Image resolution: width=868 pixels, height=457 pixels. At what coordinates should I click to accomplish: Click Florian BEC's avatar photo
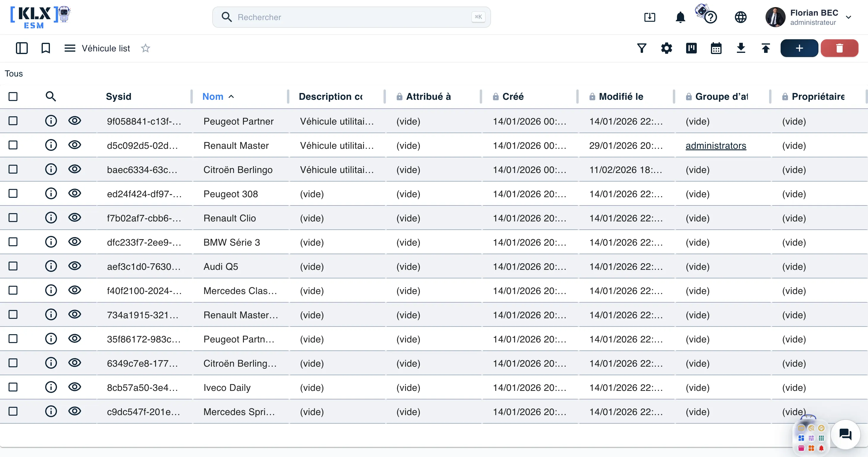coord(775,17)
